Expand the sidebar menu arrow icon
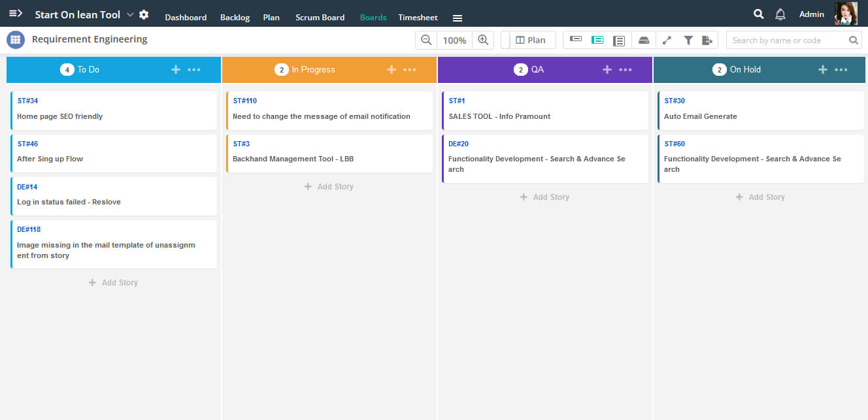The image size is (868, 420). pyautogui.click(x=16, y=14)
